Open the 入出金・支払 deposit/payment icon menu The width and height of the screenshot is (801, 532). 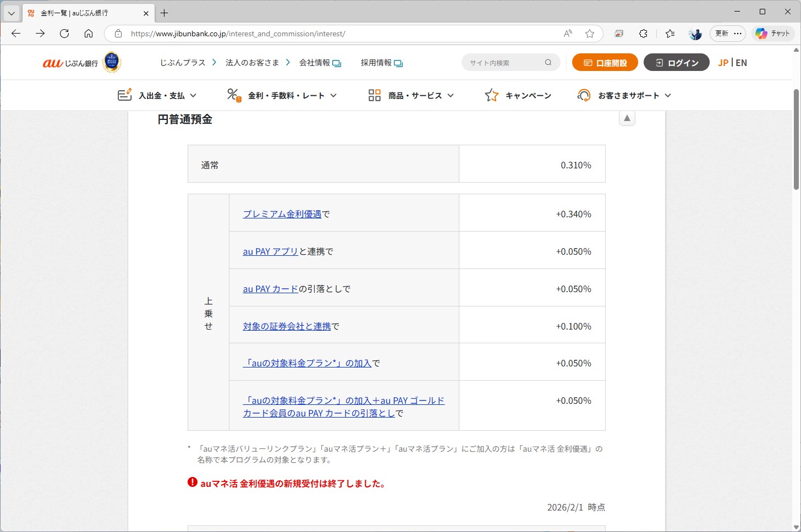(x=125, y=95)
